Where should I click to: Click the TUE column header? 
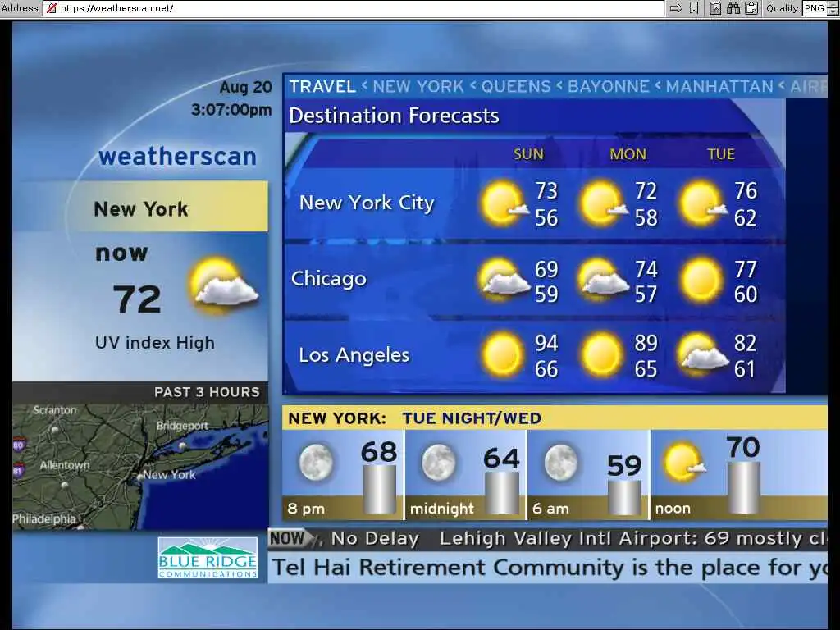tap(720, 154)
